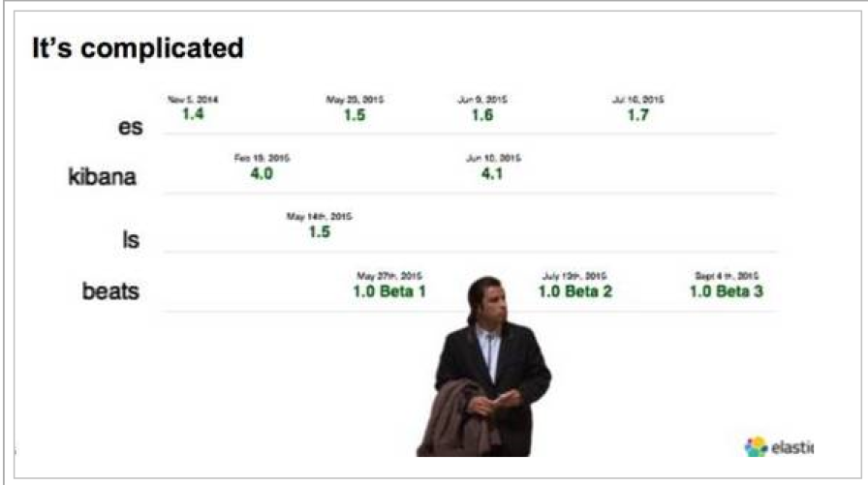The image size is (868, 485).
Task: Select the kibana 4.1 version marker
Action: [x=493, y=174]
